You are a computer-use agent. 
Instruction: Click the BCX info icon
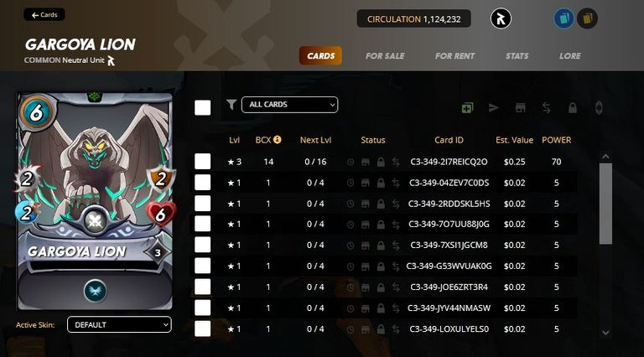tap(278, 139)
